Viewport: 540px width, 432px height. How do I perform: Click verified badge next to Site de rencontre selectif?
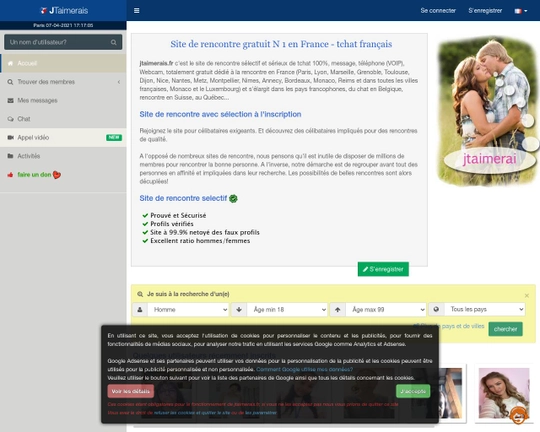[233, 198]
